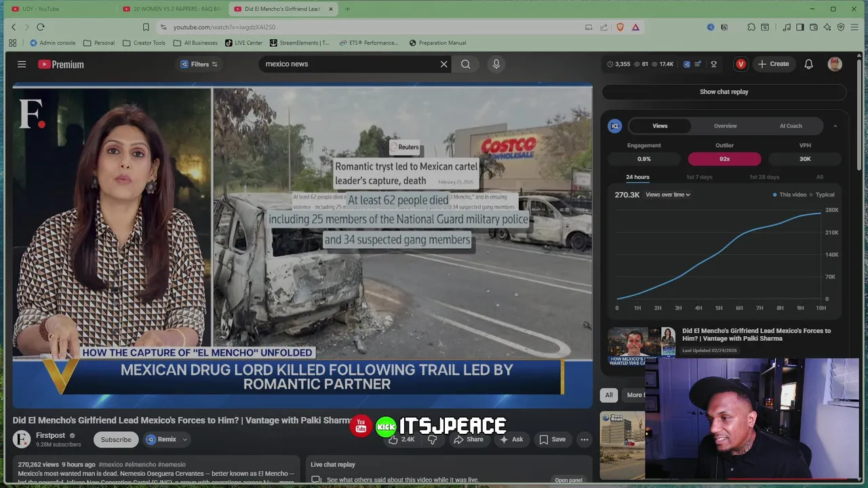868x488 pixels.
Task: Open the Brave Rewards triangle icon
Action: 635,27
